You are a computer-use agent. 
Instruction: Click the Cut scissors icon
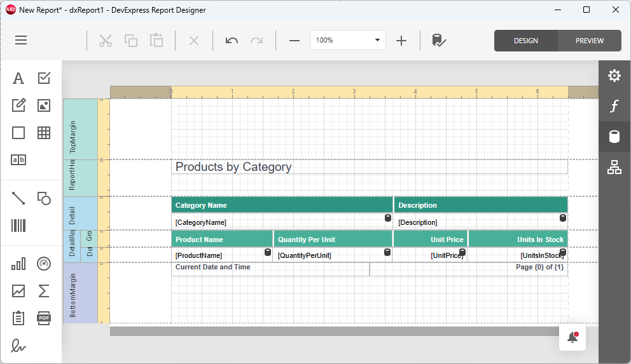106,41
